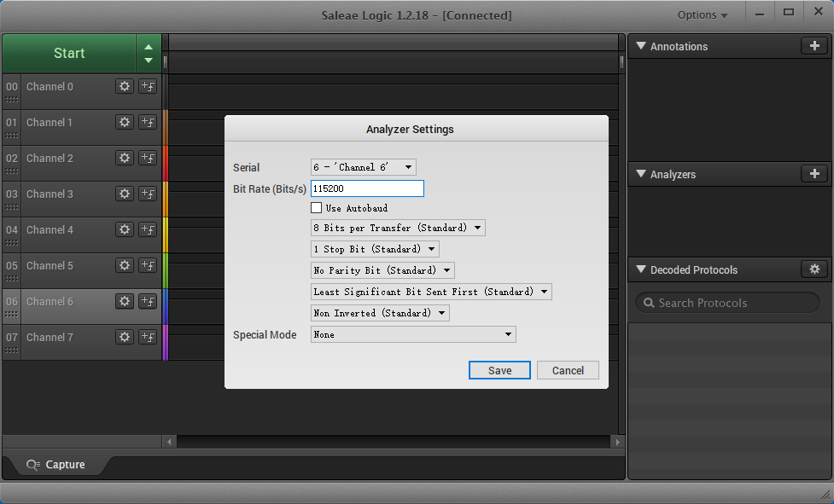Open Channel 2 settings gear
Viewport: 834px width, 504px height.
[125, 158]
